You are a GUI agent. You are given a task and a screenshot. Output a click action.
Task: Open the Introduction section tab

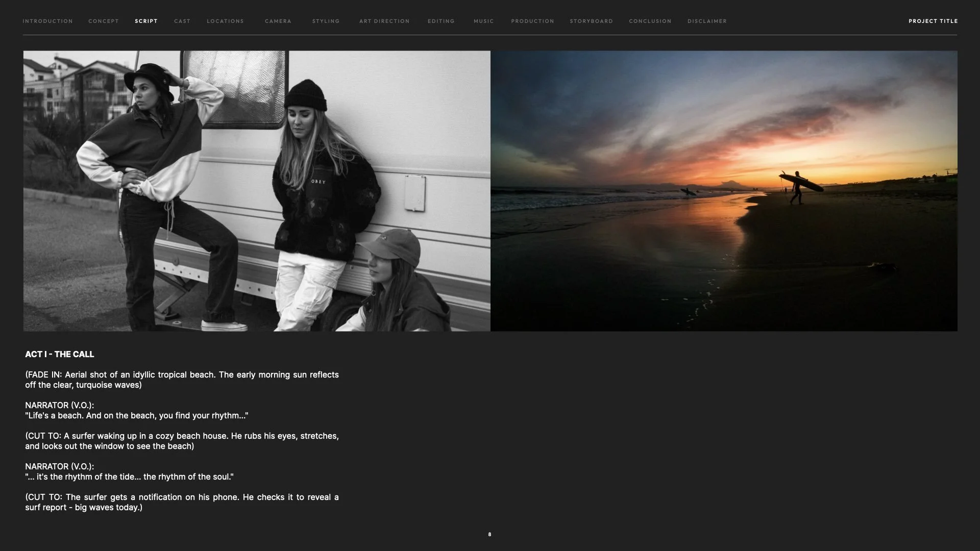(x=47, y=21)
